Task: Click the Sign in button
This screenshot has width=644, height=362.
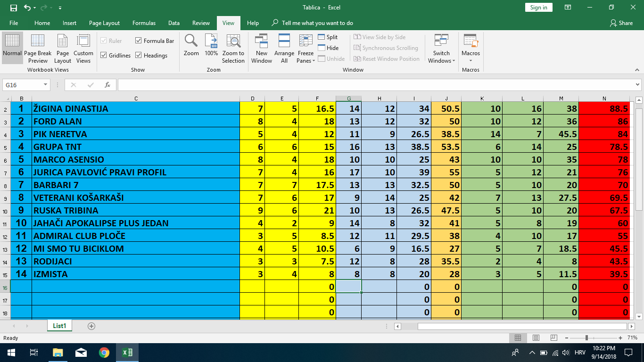Action: pyautogui.click(x=538, y=8)
